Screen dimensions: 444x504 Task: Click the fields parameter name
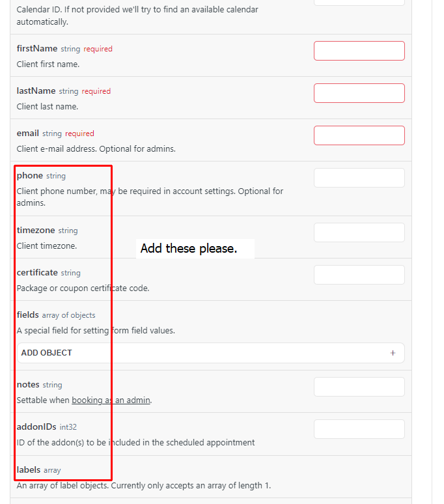coord(27,315)
